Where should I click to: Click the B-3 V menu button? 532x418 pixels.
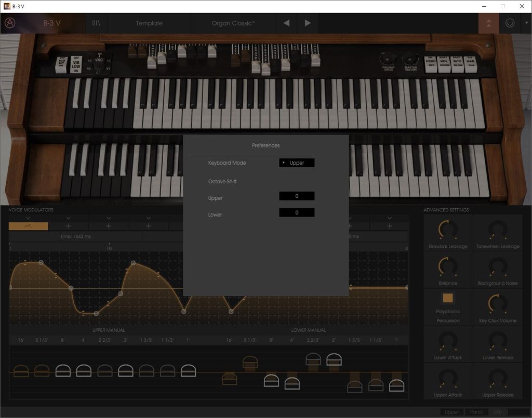pos(52,23)
